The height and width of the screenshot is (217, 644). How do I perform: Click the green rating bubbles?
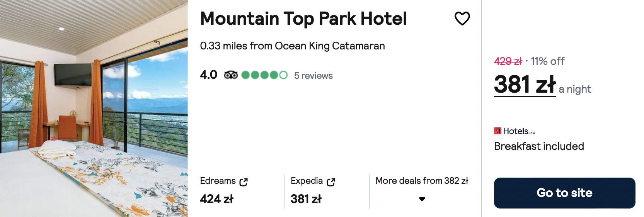pyautogui.click(x=264, y=75)
